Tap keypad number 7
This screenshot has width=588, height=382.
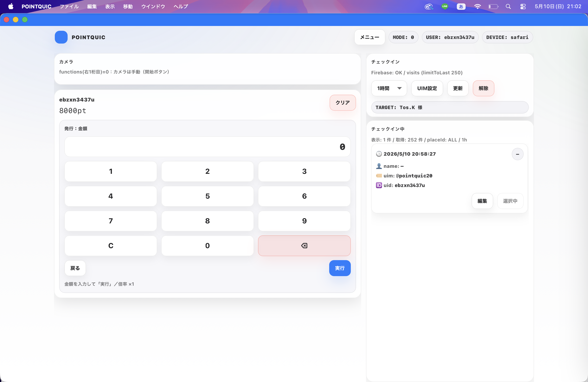point(111,221)
